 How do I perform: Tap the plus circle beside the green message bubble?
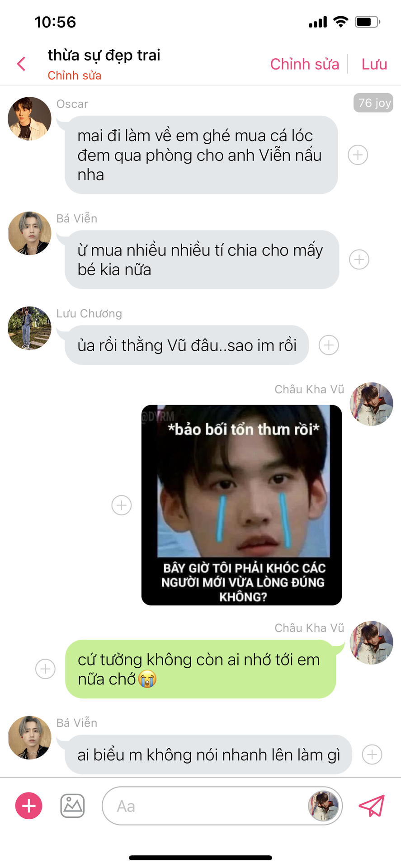pyautogui.click(x=45, y=669)
